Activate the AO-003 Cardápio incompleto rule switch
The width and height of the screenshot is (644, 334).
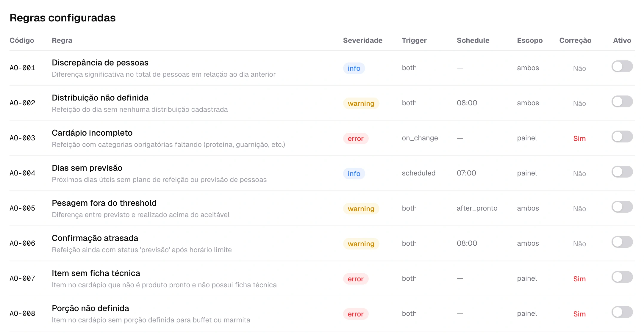pos(622,137)
